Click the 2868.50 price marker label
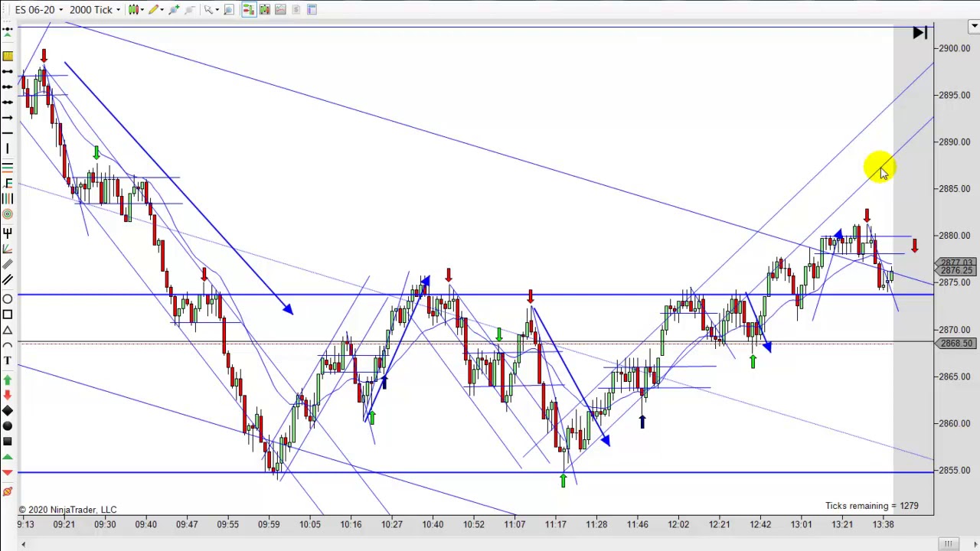Viewport: 980px width, 551px height. click(955, 344)
